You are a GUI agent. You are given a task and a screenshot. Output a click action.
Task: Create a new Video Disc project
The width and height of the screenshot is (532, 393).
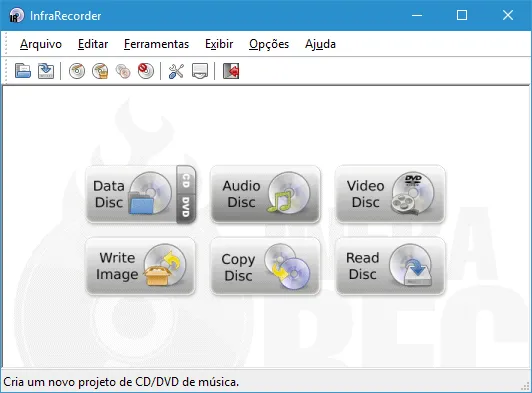390,194
